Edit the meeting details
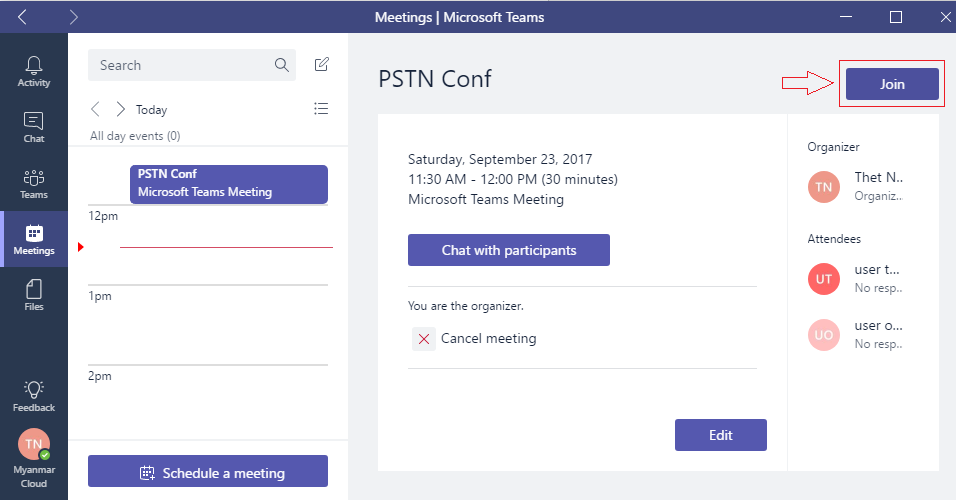 (x=721, y=435)
